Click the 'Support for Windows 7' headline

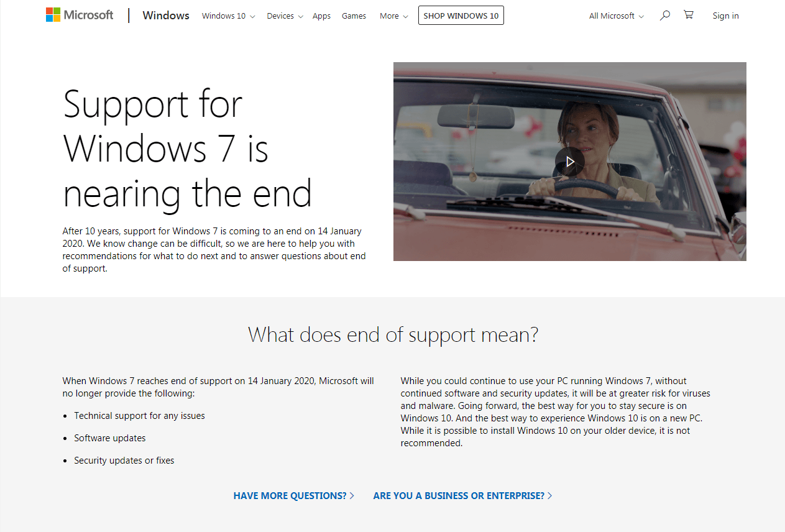tap(187, 149)
